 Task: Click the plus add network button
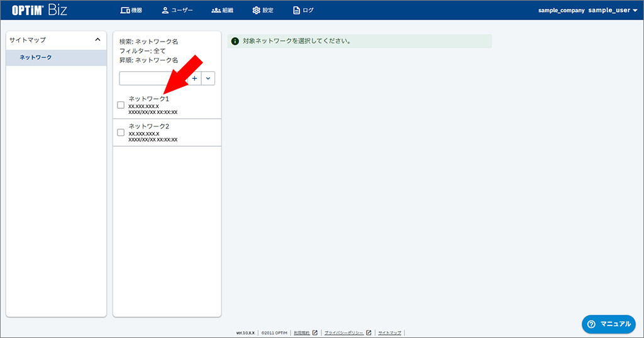pos(195,78)
